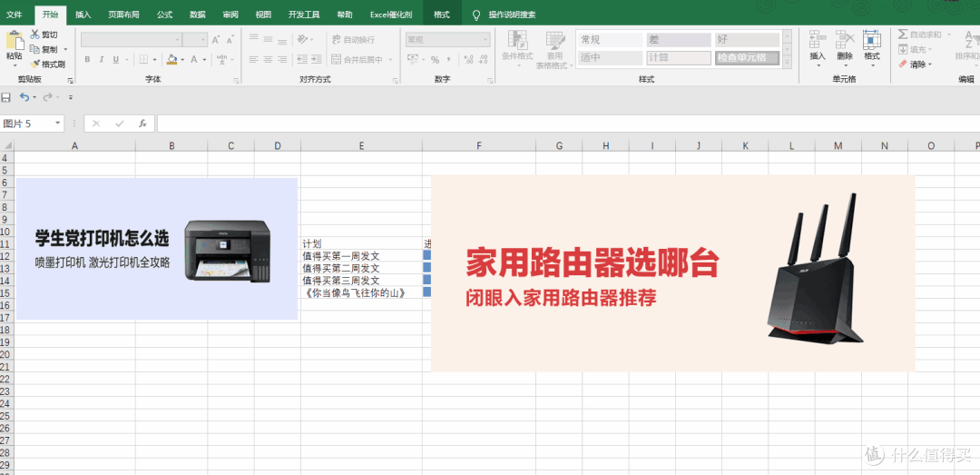Click the fx insert function icon

pos(142,124)
